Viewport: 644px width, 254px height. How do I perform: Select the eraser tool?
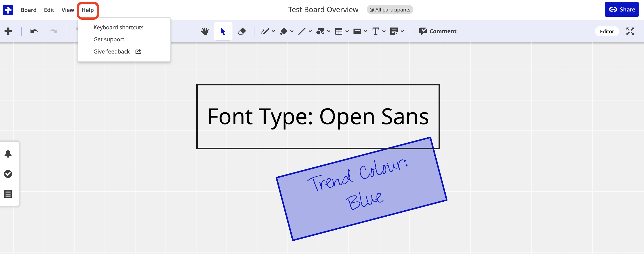click(x=241, y=31)
